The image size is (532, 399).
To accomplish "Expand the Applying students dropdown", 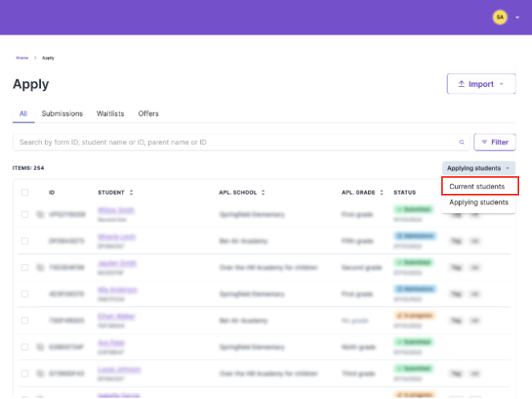I will (478, 168).
